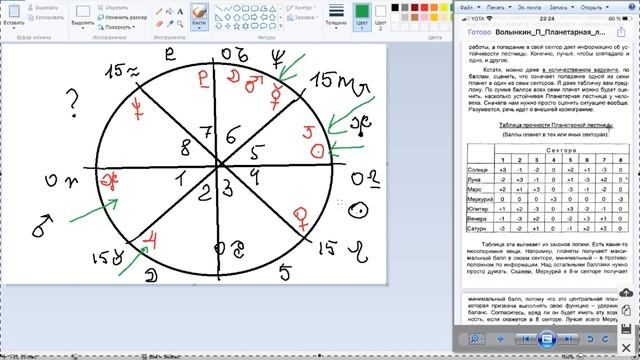Screen dimensions: 640x360
Task: Open the Rotate (Повернуть) dropdown
Action: 116,27
